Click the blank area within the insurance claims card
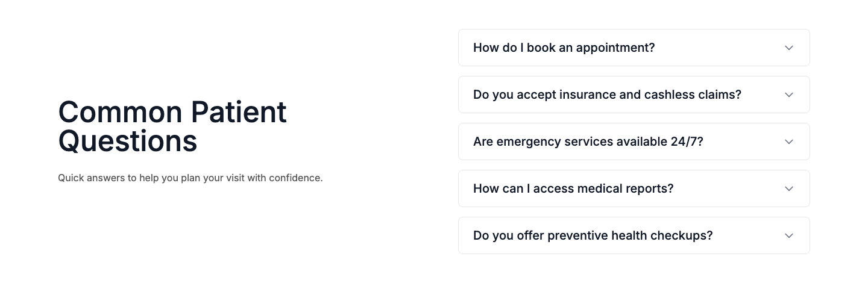This screenshot has height=283, width=868. click(x=763, y=95)
